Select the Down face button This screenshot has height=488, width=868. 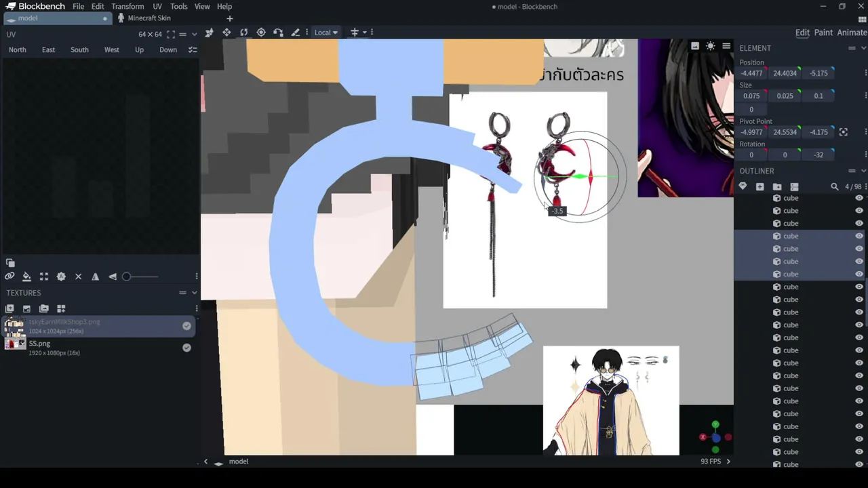coord(168,49)
